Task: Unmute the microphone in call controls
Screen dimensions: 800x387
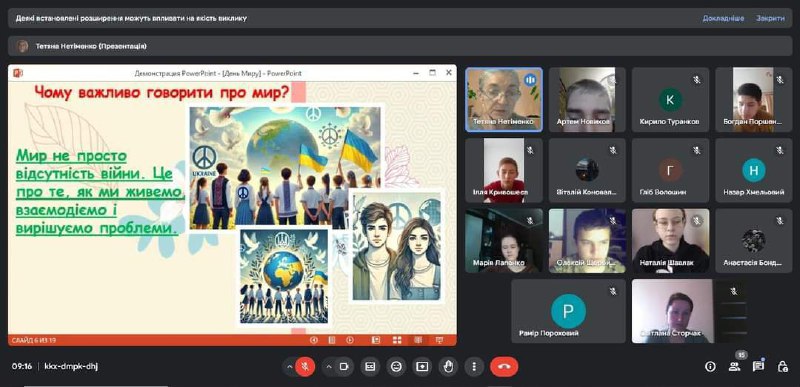Action: [305, 367]
